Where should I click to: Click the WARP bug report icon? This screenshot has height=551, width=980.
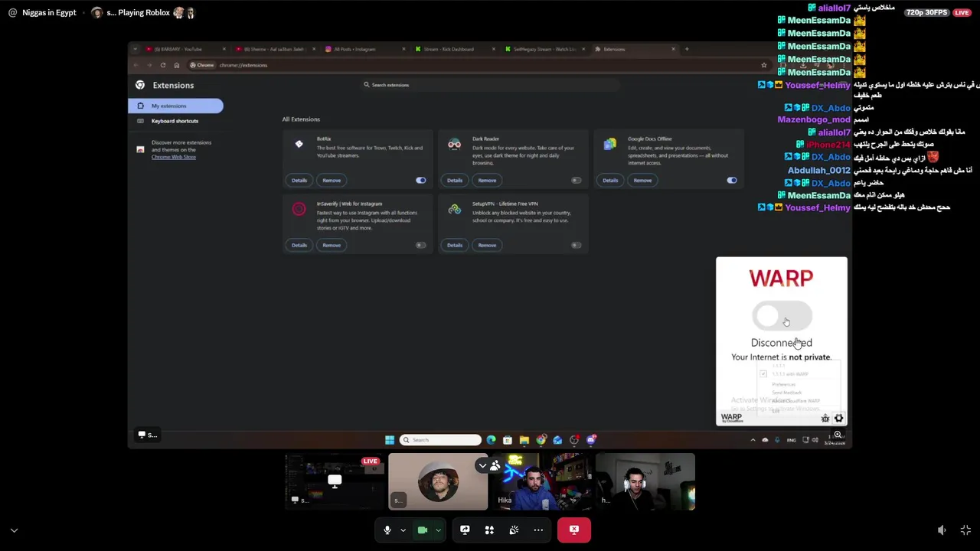pyautogui.click(x=825, y=419)
